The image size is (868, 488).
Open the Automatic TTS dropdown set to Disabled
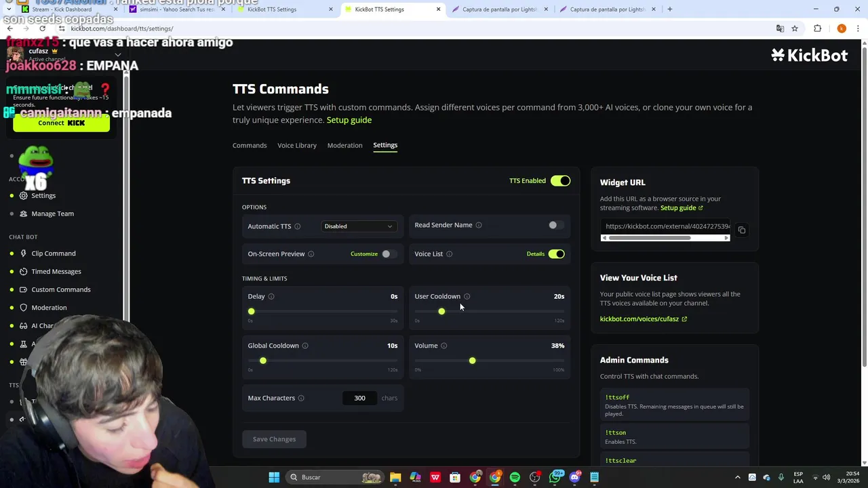point(358,226)
